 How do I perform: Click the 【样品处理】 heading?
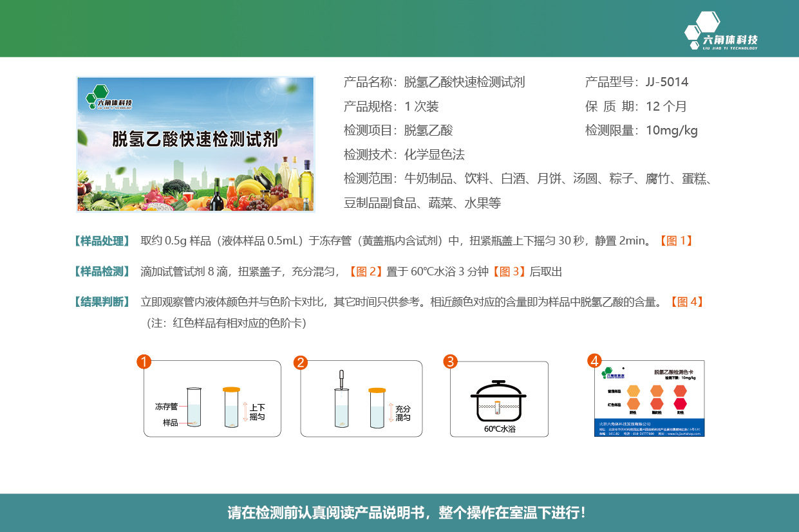pos(102,241)
